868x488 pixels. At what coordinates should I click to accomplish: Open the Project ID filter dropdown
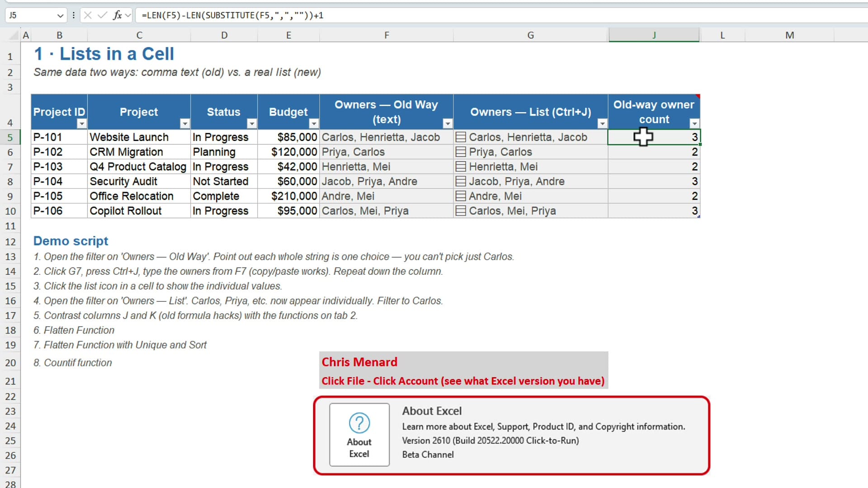(x=81, y=124)
